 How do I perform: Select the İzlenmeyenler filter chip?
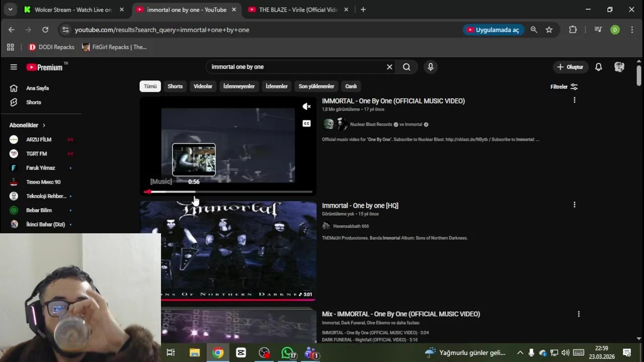pyautogui.click(x=239, y=86)
